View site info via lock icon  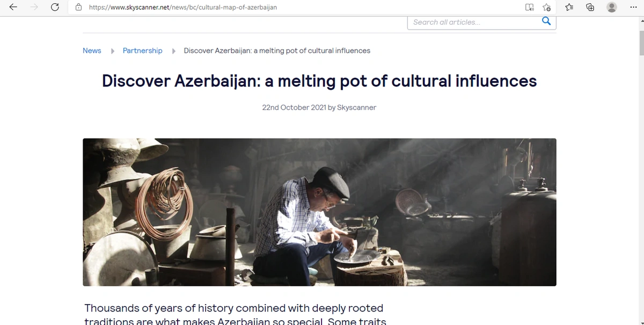coord(79,8)
